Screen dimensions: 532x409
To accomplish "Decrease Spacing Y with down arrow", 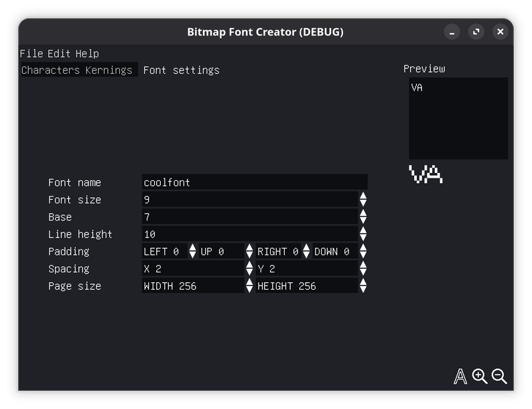I will coord(363,272).
